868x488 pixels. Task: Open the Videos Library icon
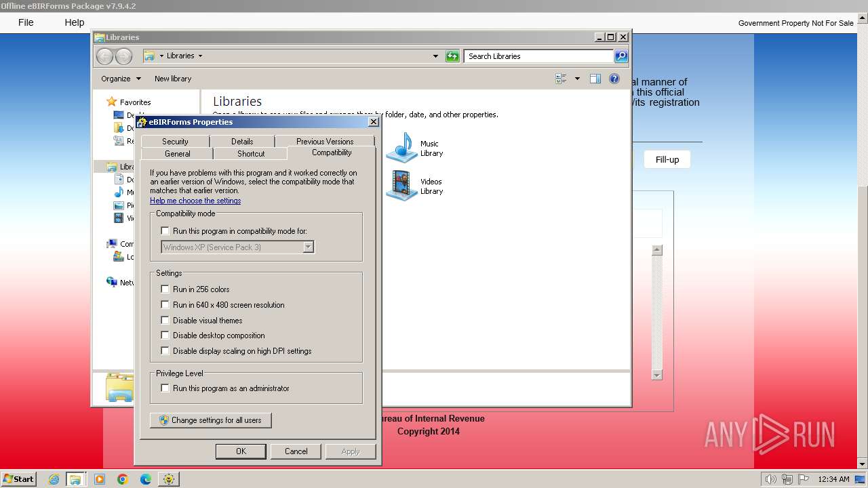401,186
